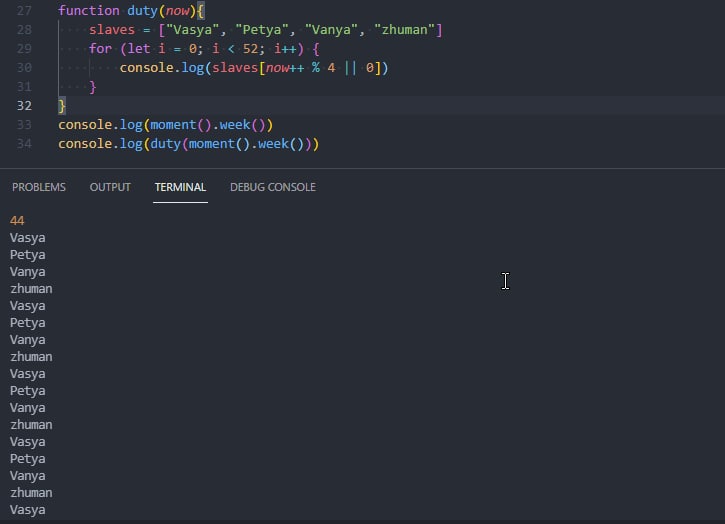Place cursor on 'function' keyword
725x524 pixels.
point(89,11)
